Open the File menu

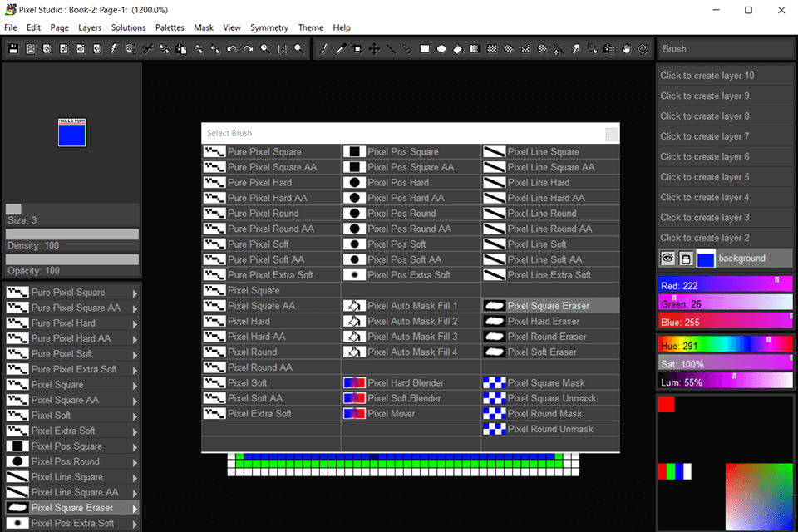click(11, 27)
